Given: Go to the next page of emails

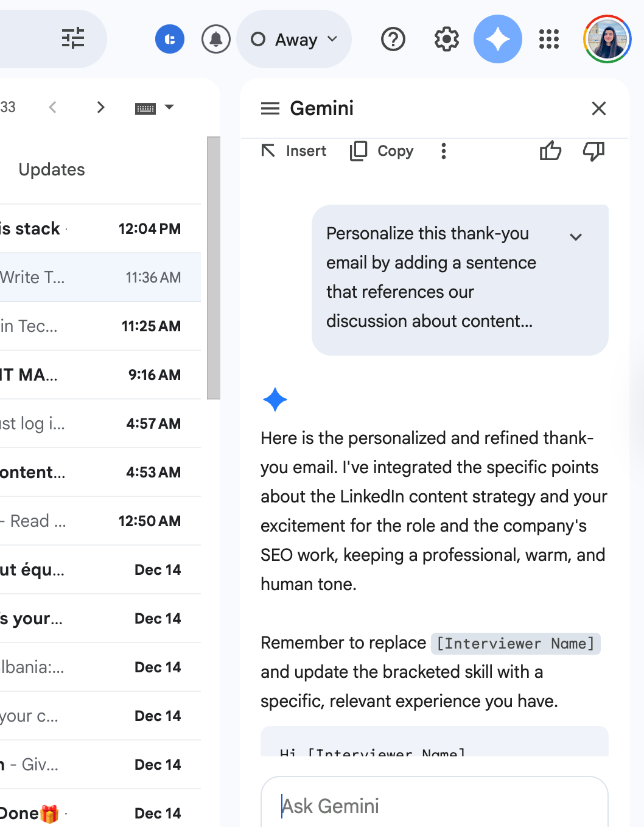Looking at the screenshot, I should (100, 107).
